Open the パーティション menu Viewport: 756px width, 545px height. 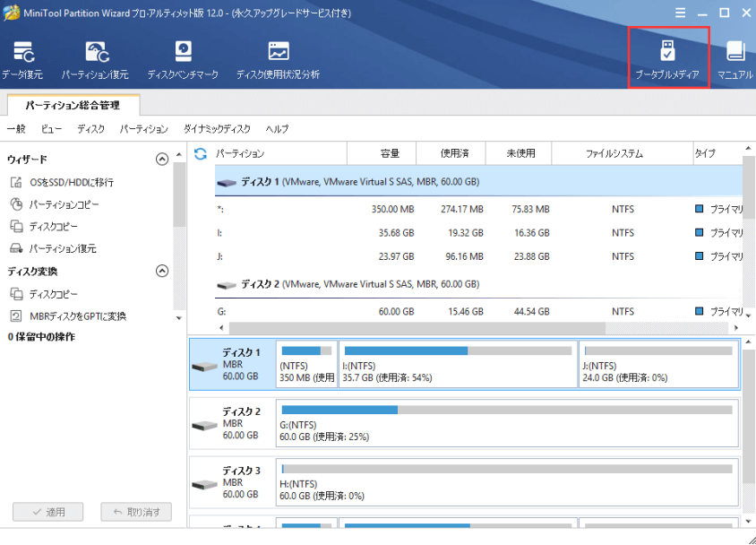coord(143,129)
